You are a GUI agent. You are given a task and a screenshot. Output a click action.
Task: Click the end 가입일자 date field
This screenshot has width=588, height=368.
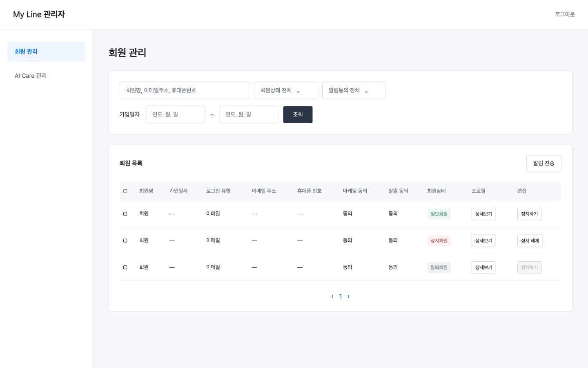(x=249, y=114)
